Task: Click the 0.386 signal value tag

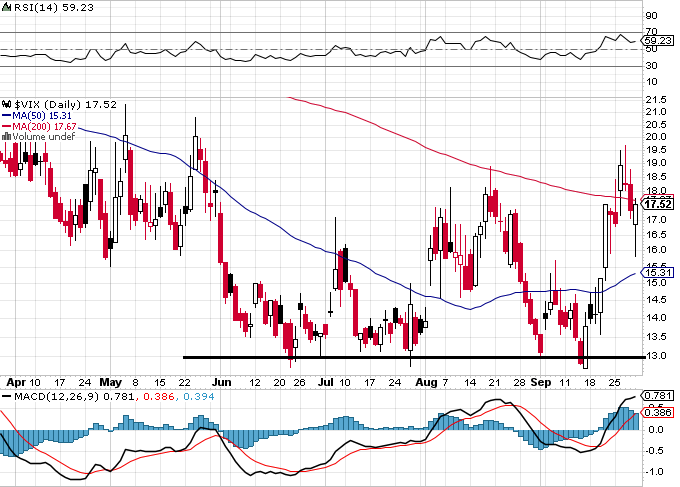Action: point(658,412)
